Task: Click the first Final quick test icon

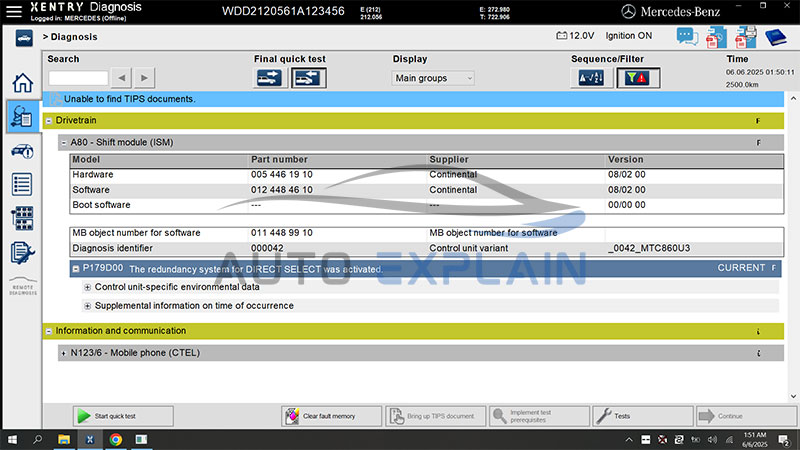Action: (269, 78)
